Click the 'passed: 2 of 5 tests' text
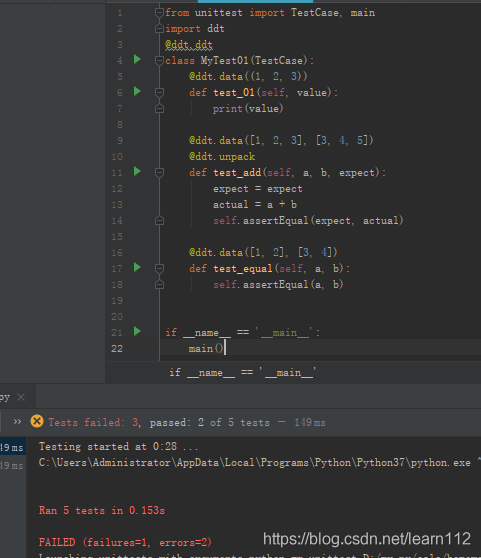 (x=209, y=422)
